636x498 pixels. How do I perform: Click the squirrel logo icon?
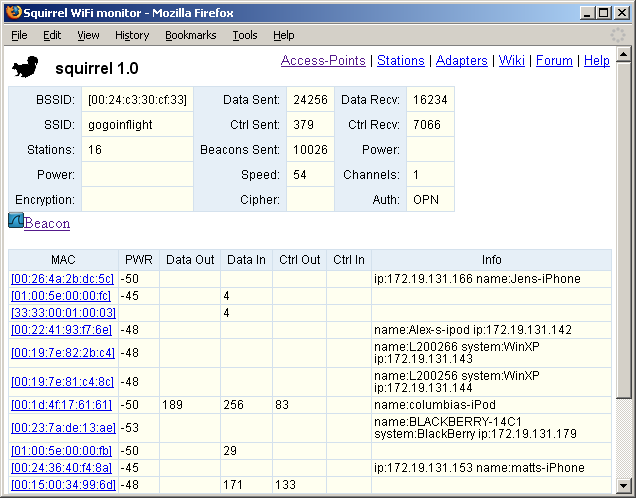[25, 67]
